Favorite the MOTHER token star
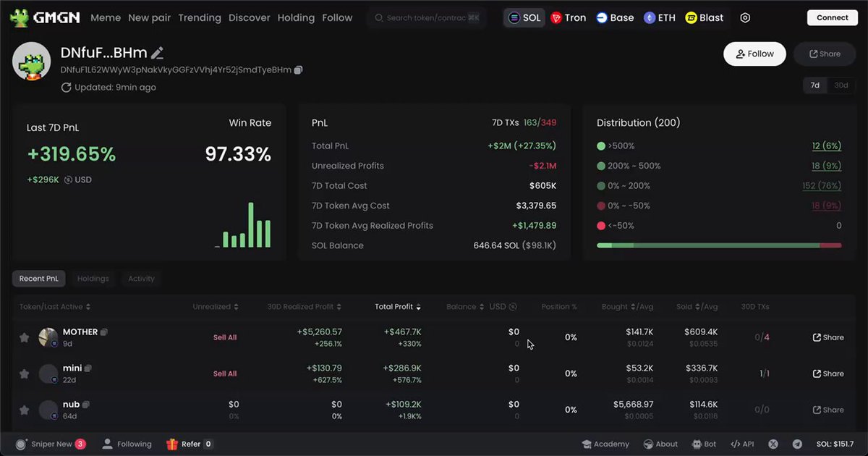This screenshot has height=456, width=868. click(x=24, y=337)
